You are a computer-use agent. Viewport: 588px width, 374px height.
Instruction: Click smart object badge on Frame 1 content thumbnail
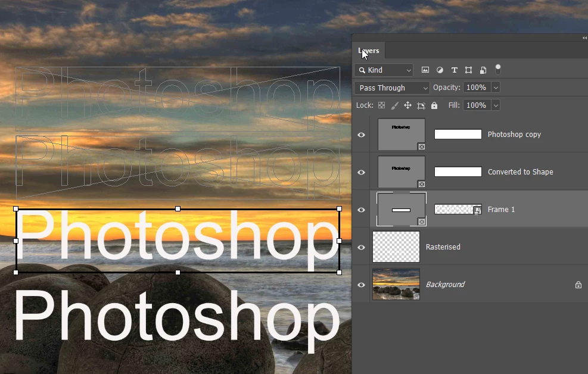pyautogui.click(x=477, y=210)
